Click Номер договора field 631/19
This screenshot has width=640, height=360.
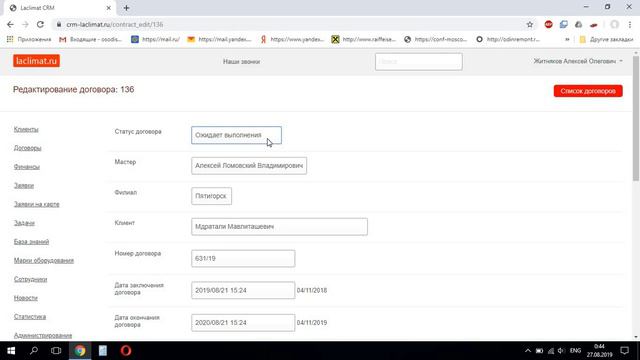243,258
